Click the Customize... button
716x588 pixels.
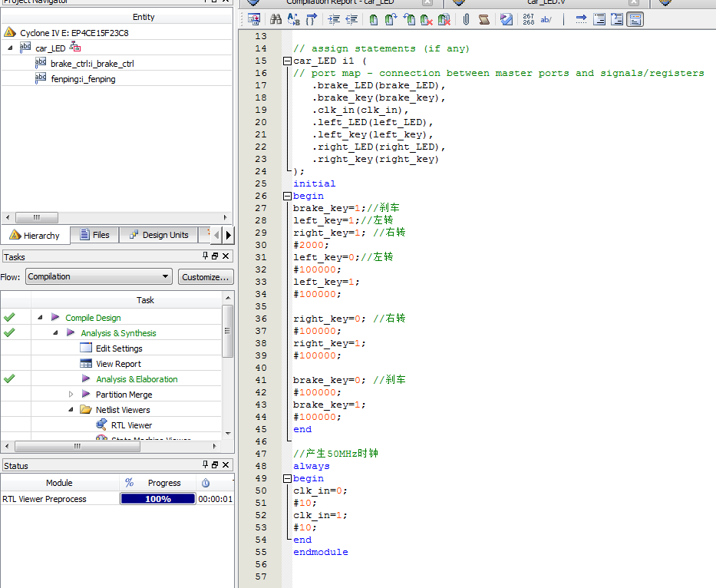click(x=206, y=277)
